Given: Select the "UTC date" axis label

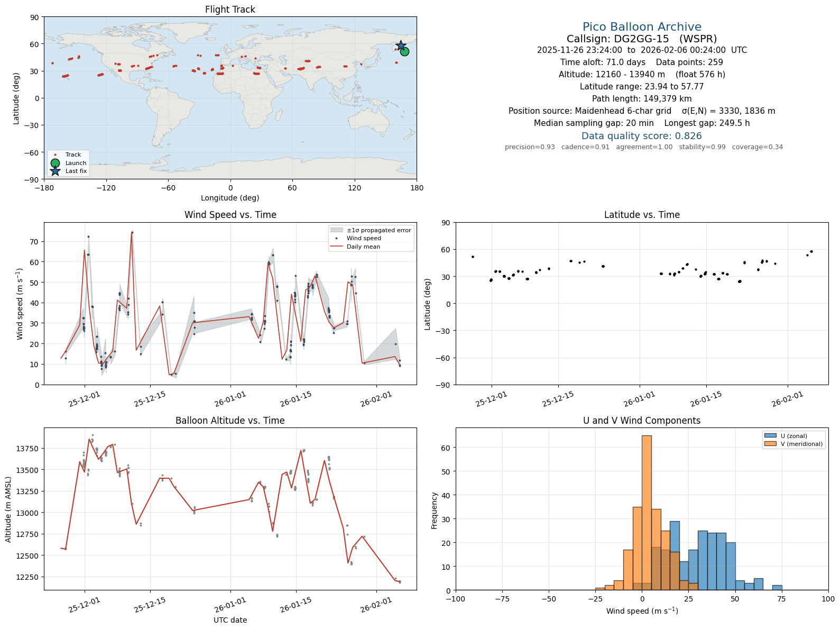Looking at the screenshot, I should (x=230, y=620).
